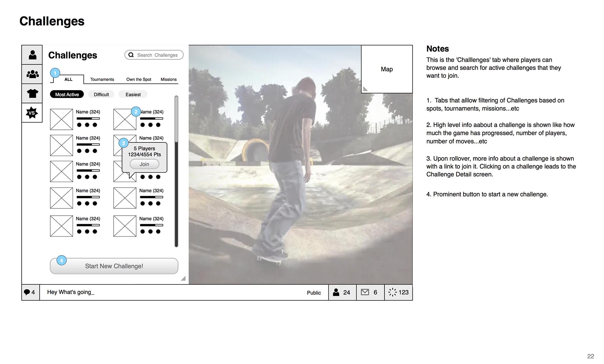Open the group/friends sidebar icon

(32, 74)
